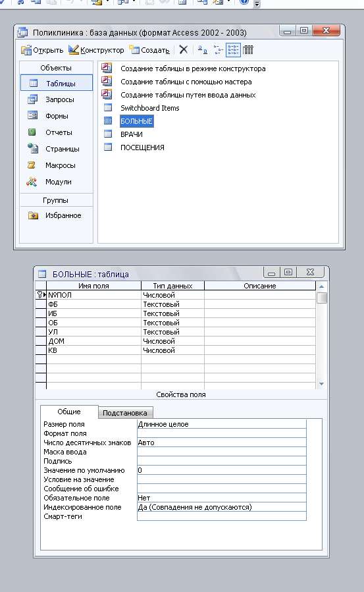Click the ФБ field name cell
This screenshot has width=364, height=592.
click(93, 304)
